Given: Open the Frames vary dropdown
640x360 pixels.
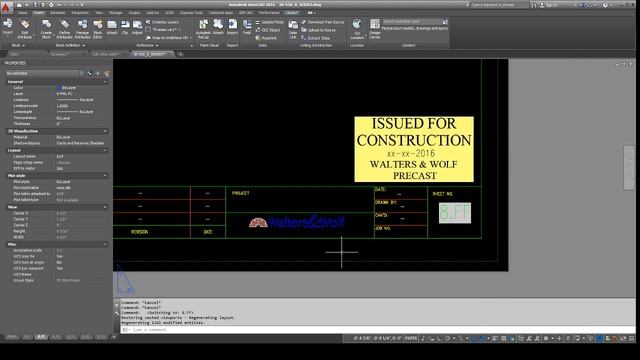Looking at the screenshot, I should coord(163,30).
